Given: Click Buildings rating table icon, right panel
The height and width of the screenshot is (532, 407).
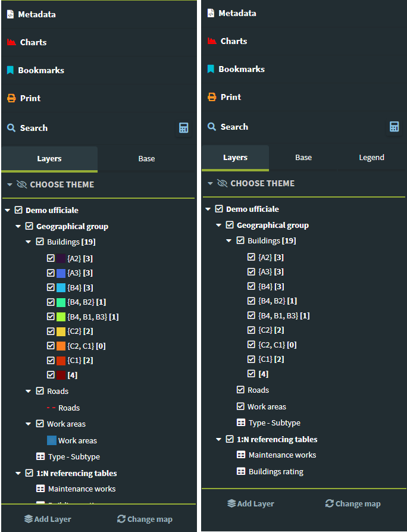Looking at the screenshot, I should [241, 471].
